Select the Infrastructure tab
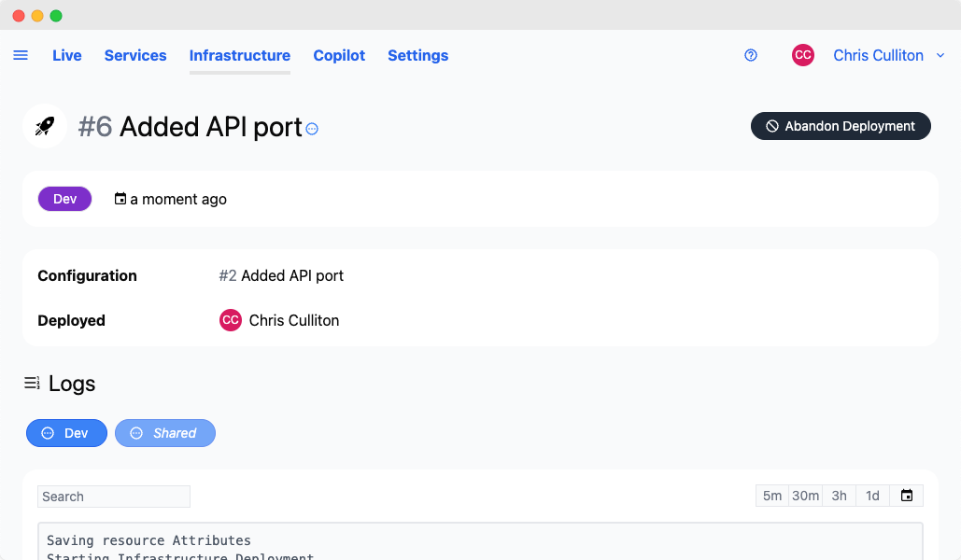 coord(240,55)
